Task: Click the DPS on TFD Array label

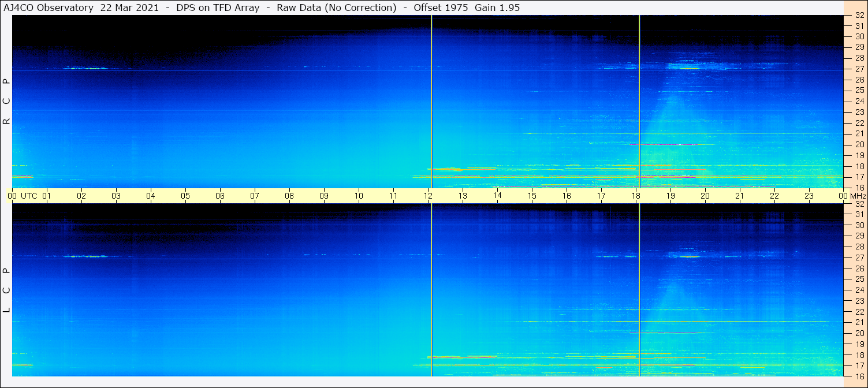Action: coord(218,8)
